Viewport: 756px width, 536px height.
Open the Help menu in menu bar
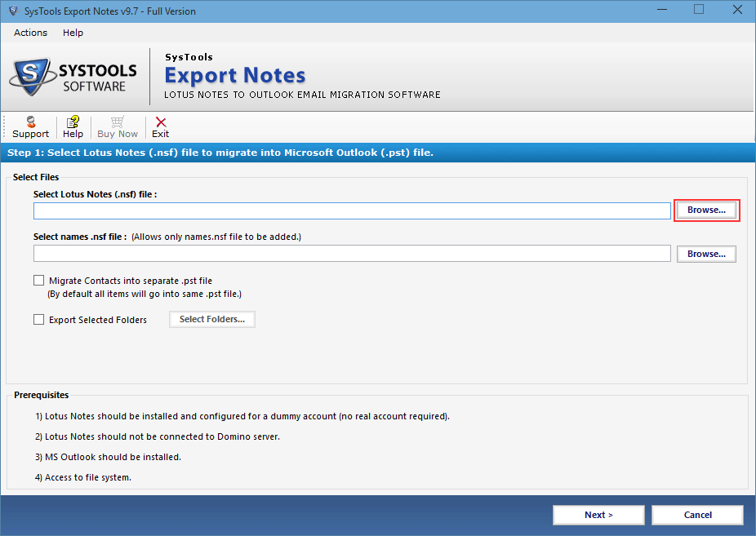[x=73, y=33]
